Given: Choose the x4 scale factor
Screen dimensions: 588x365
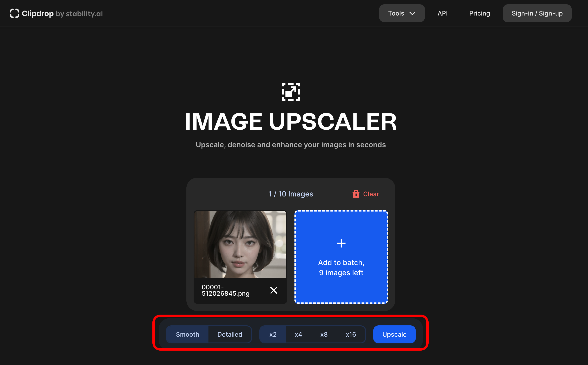Looking at the screenshot, I should coord(298,334).
